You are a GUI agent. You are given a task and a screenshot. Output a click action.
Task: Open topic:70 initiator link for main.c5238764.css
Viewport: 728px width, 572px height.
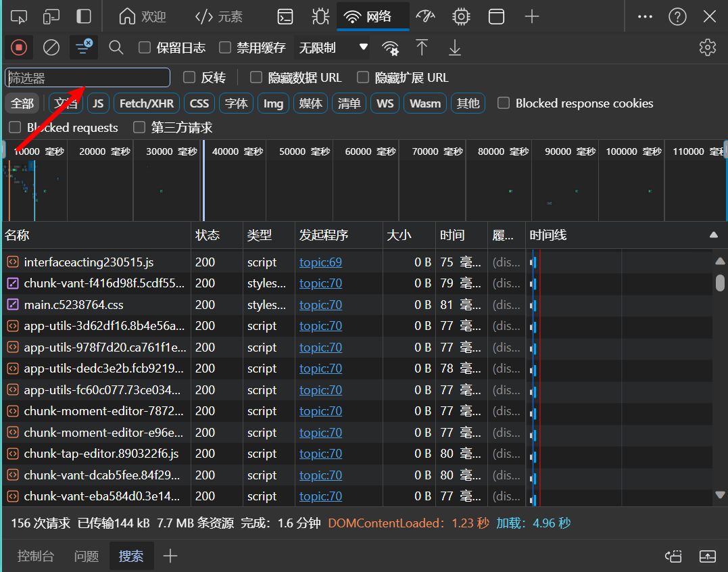pyautogui.click(x=320, y=304)
